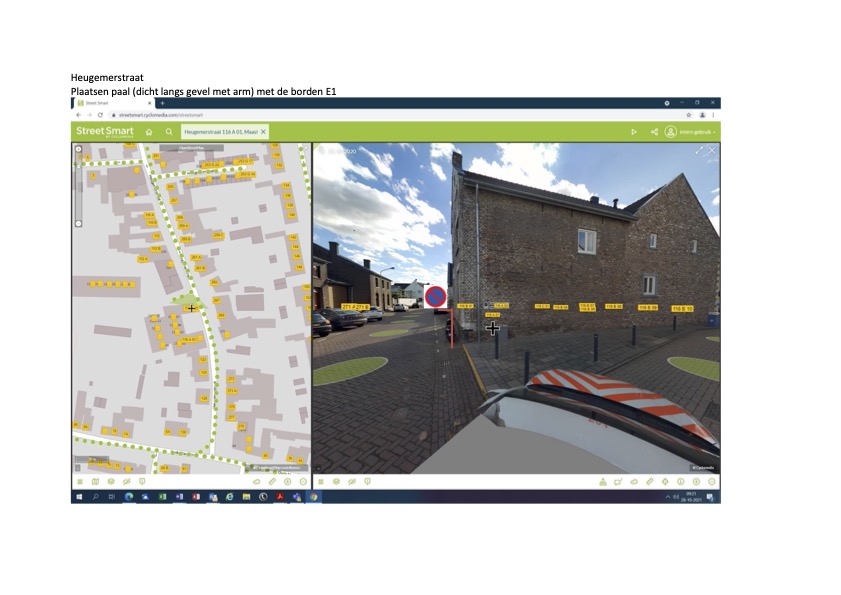Open the 'intern gebruik' user dropdown
The width and height of the screenshot is (841, 595).
[692, 131]
